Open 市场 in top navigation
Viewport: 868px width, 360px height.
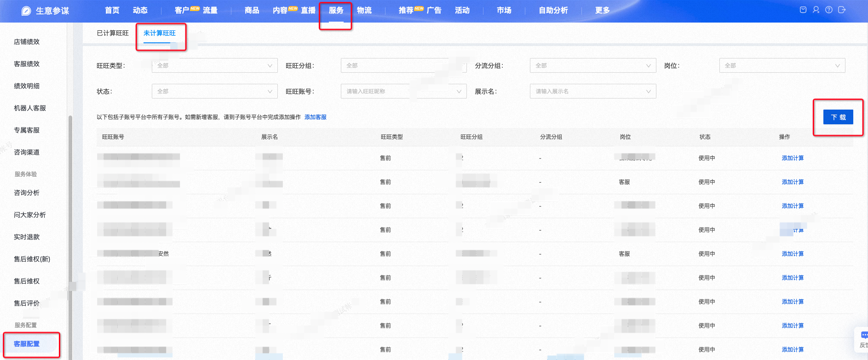click(504, 10)
